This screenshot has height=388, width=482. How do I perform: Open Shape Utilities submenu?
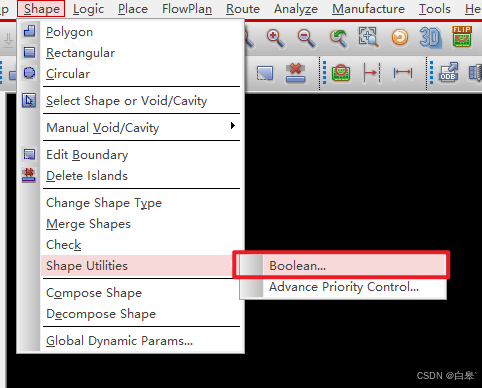pos(137,266)
